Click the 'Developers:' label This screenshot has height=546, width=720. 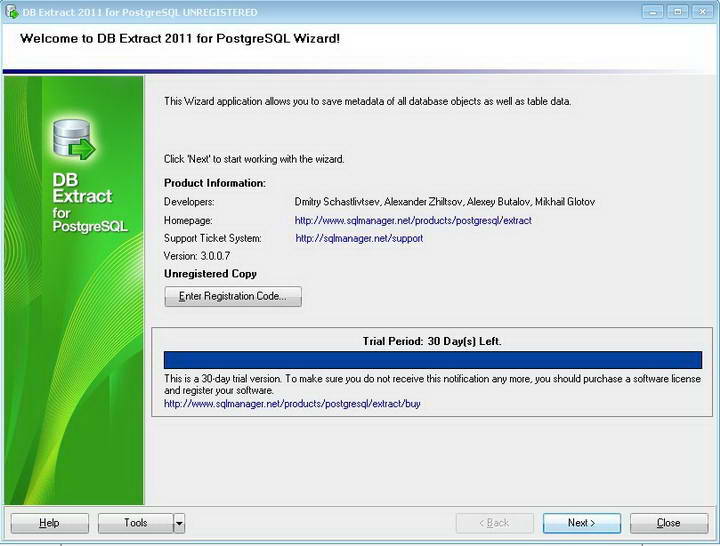point(189,202)
